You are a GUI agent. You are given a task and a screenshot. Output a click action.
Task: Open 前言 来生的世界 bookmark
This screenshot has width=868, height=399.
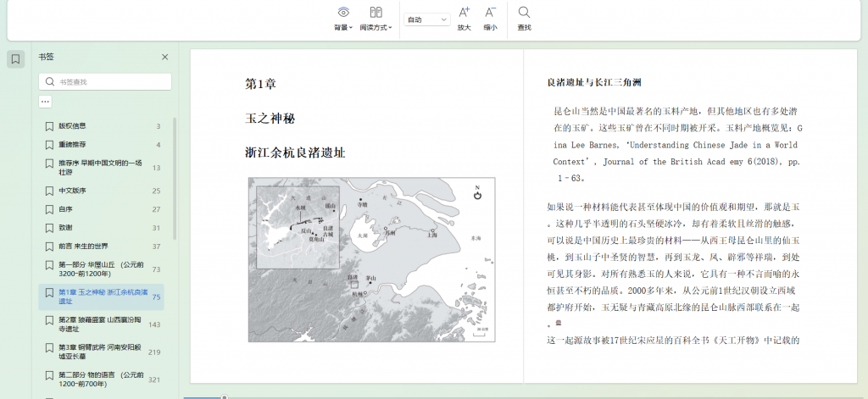[83, 247]
